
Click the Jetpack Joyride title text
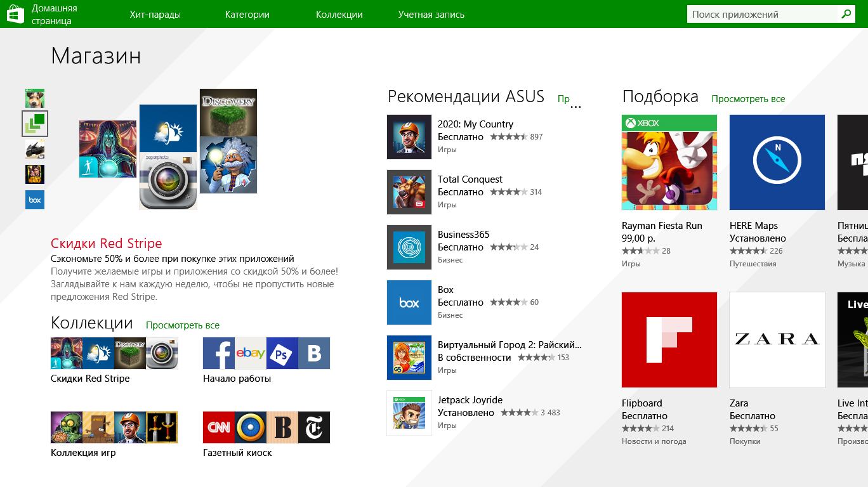click(x=470, y=400)
